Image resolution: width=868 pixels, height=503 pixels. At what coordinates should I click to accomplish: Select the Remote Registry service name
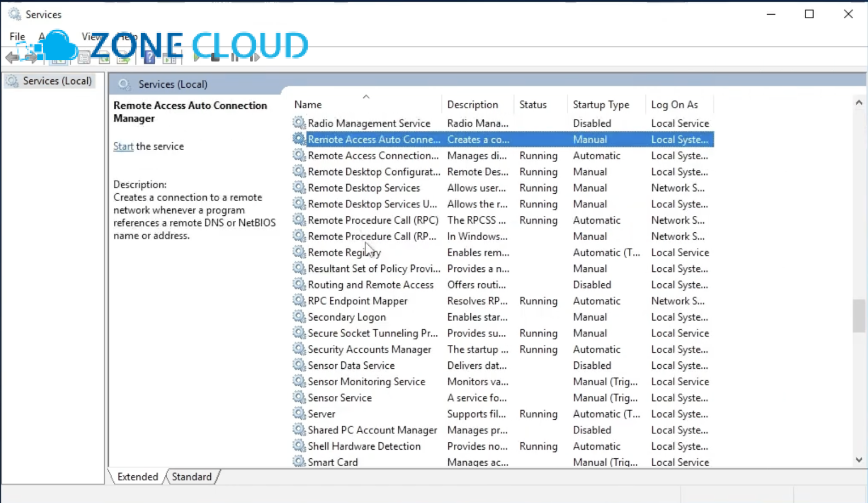pyautogui.click(x=344, y=253)
